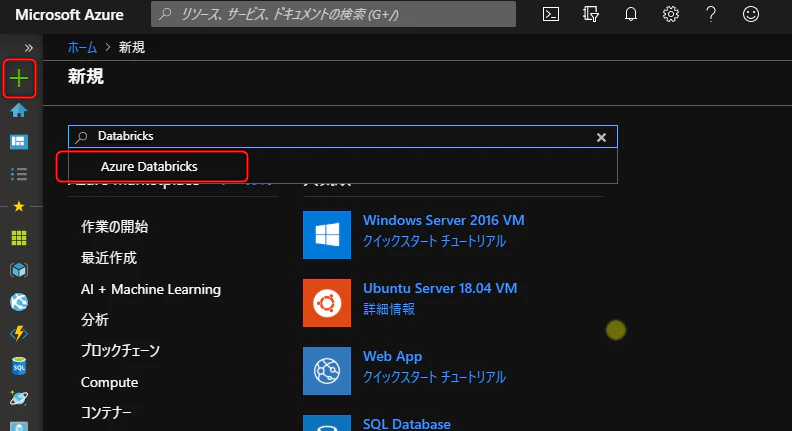
Task: Open Windows Server 2016 VM link
Action: 443,220
